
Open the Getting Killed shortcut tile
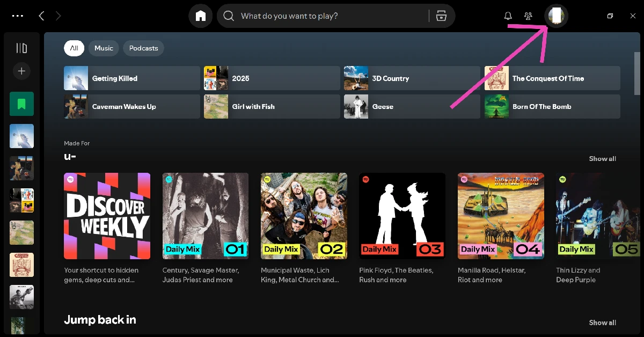coord(132,78)
